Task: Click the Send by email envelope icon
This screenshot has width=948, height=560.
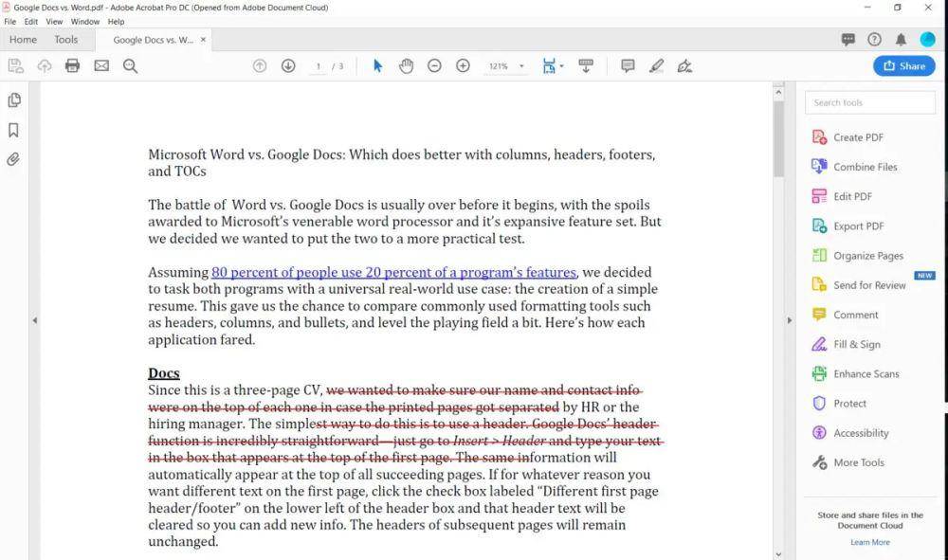Action: pyautogui.click(x=101, y=65)
